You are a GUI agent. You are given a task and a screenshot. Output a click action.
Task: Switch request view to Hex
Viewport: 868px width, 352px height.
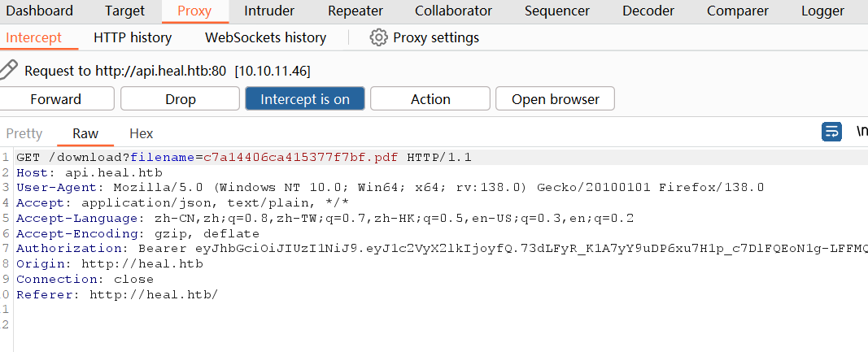(x=141, y=133)
